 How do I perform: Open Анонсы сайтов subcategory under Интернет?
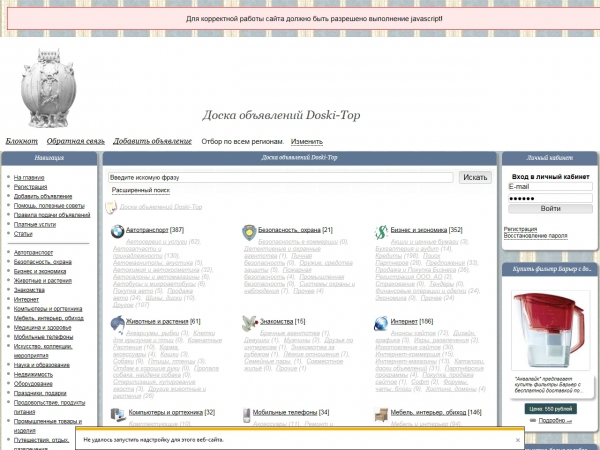click(413, 333)
